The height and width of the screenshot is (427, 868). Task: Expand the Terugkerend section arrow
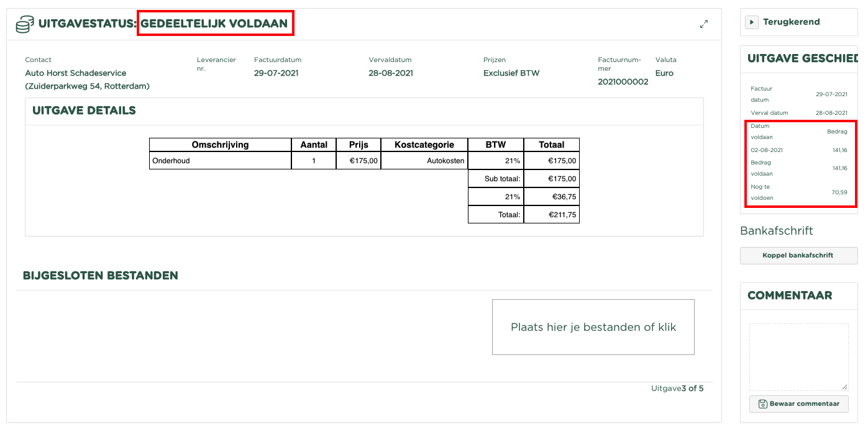click(x=752, y=22)
